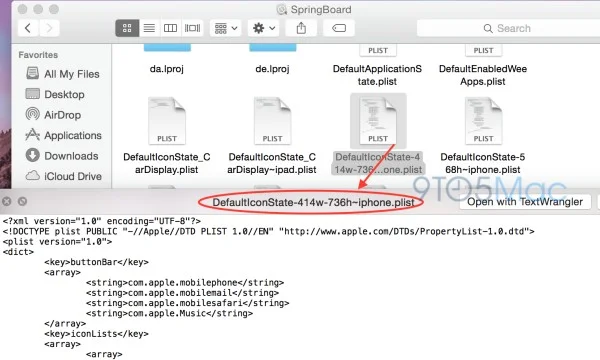600x360 pixels.
Task: Click the xml version declaration line
Action: 102,221
